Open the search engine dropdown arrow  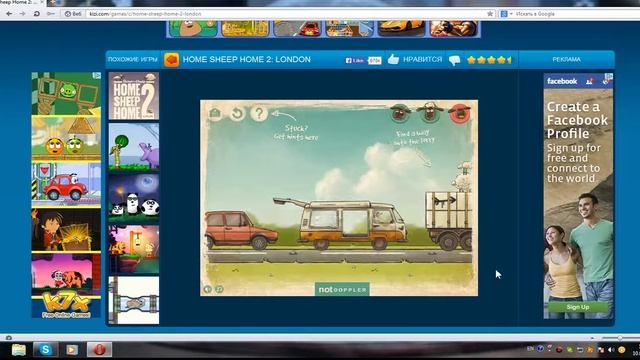[511, 14]
